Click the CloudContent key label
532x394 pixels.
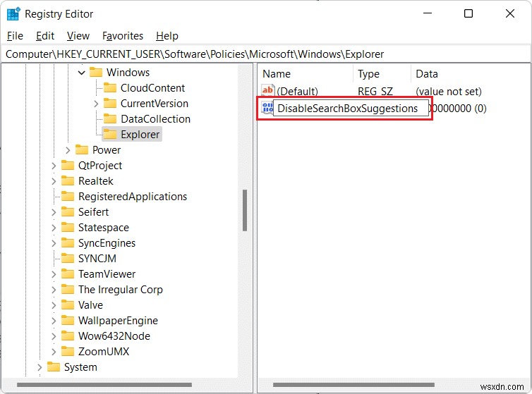click(x=152, y=88)
